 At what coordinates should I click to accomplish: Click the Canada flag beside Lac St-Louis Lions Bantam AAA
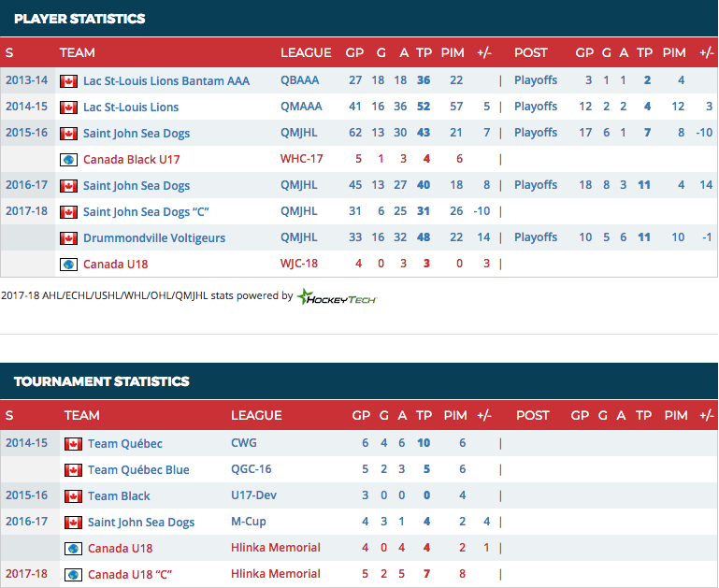pyautogui.click(x=68, y=81)
